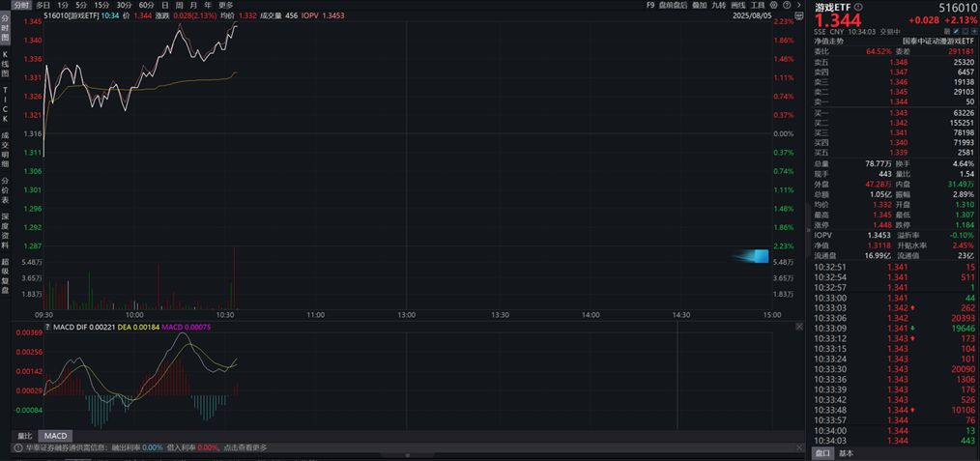Screen dimensions: 980x461
Task: Open K线图 from left sidebar
Action: pos(5,64)
